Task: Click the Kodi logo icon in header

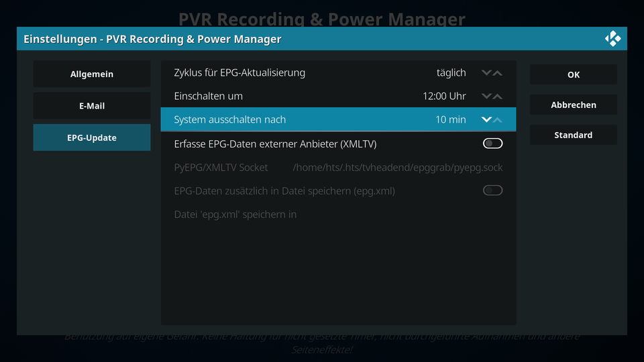Action: [x=612, y=39]
